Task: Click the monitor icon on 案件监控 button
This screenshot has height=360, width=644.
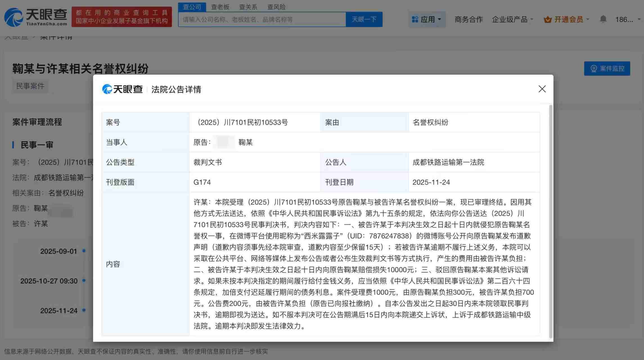Action: click(593, 68)
